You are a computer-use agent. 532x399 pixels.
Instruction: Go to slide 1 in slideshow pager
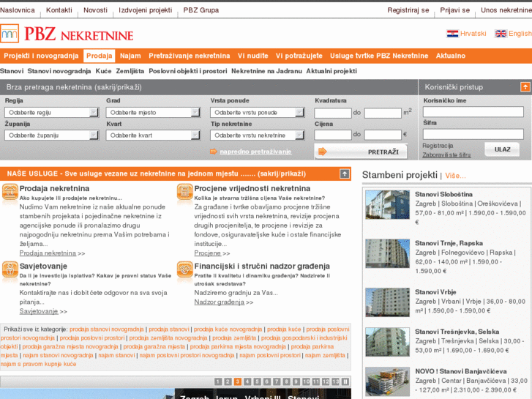click(218, 381)
